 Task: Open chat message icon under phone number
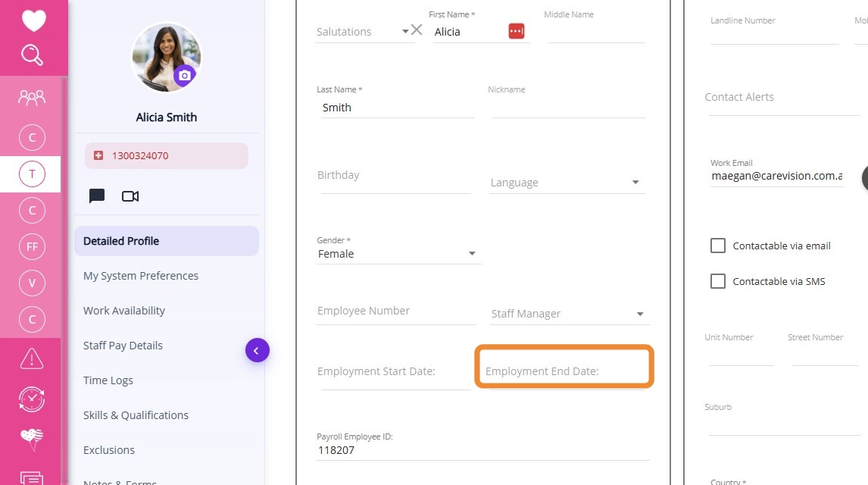[97, 196]
